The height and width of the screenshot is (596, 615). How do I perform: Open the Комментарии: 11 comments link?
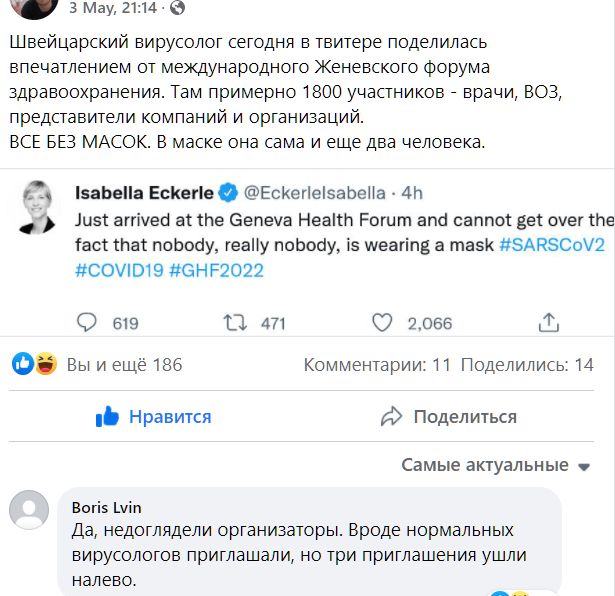tap(378, 365)
